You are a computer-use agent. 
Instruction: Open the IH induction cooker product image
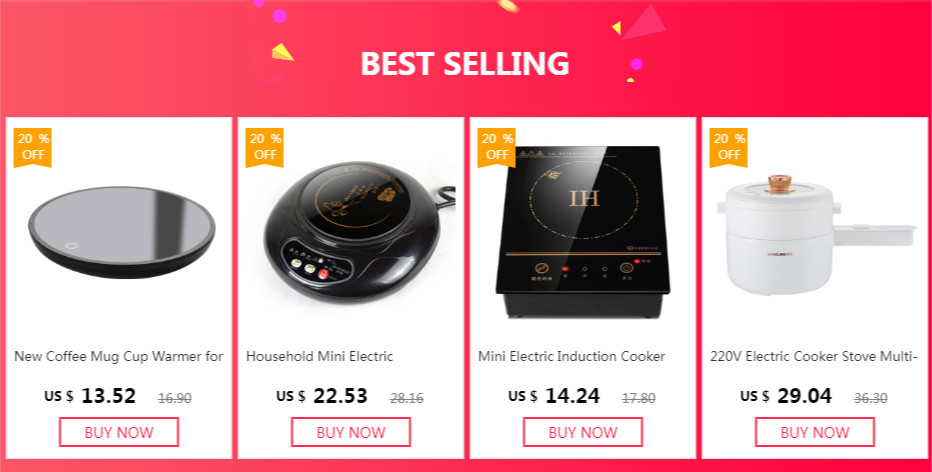[582, 231]
